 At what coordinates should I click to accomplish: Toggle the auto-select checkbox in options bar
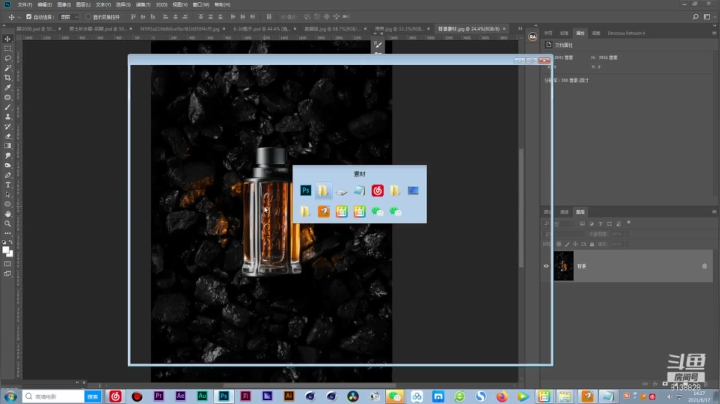click(28, 17)
